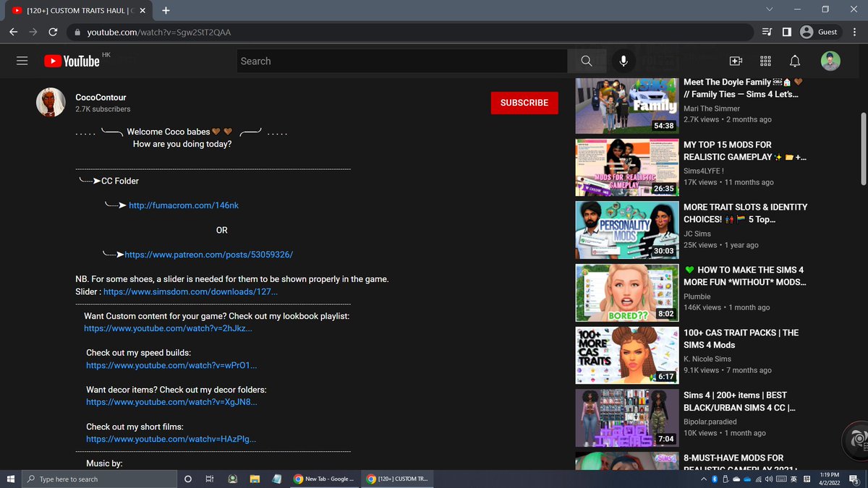Open the fumacrom.com/146nk link

click(184, 205)
